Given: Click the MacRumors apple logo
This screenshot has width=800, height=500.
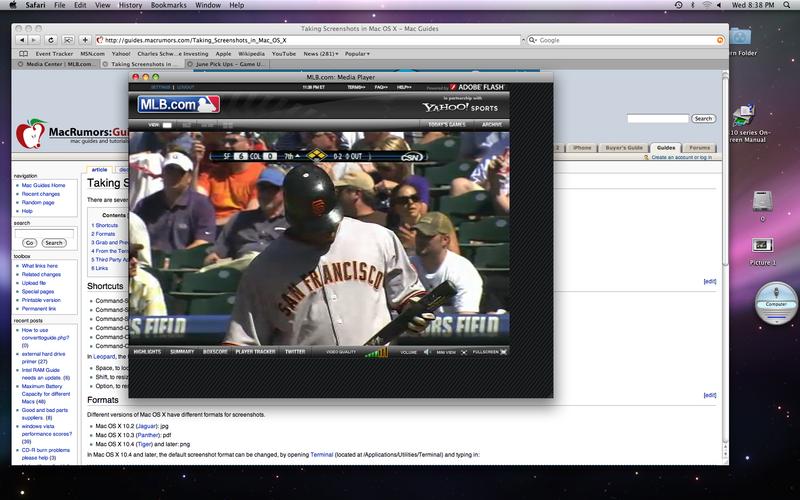Looking at the screenshot, I should 31,134.
